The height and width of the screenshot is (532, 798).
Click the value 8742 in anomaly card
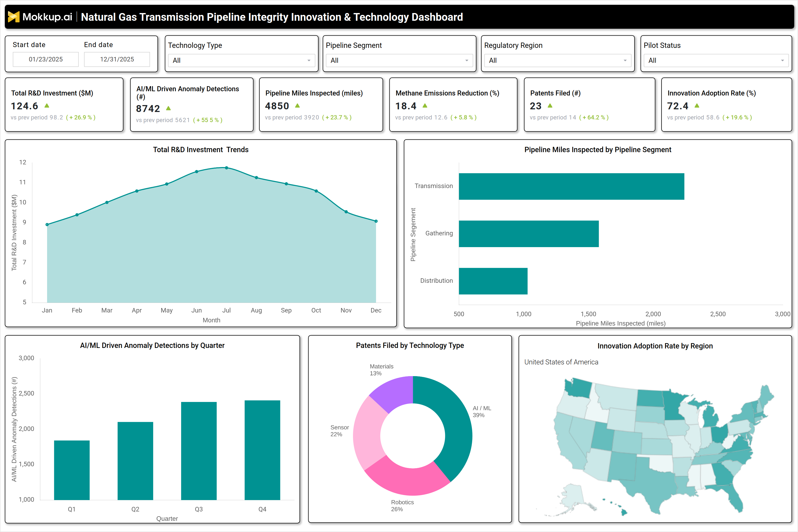point(148,109)
